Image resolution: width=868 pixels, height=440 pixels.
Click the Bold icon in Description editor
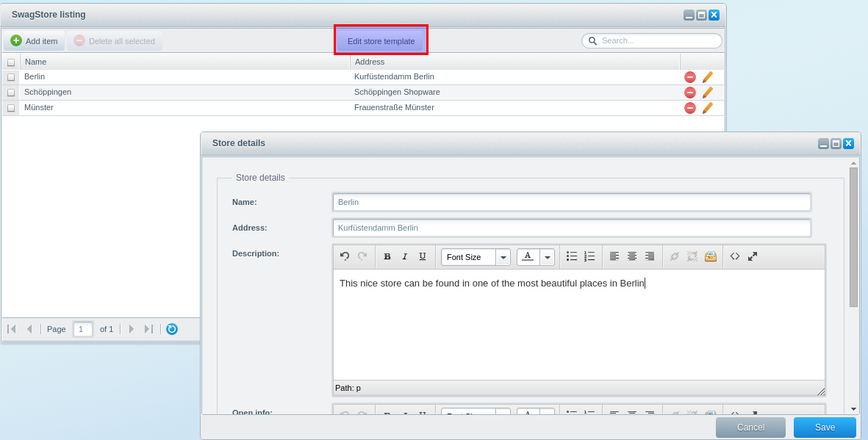387,256
